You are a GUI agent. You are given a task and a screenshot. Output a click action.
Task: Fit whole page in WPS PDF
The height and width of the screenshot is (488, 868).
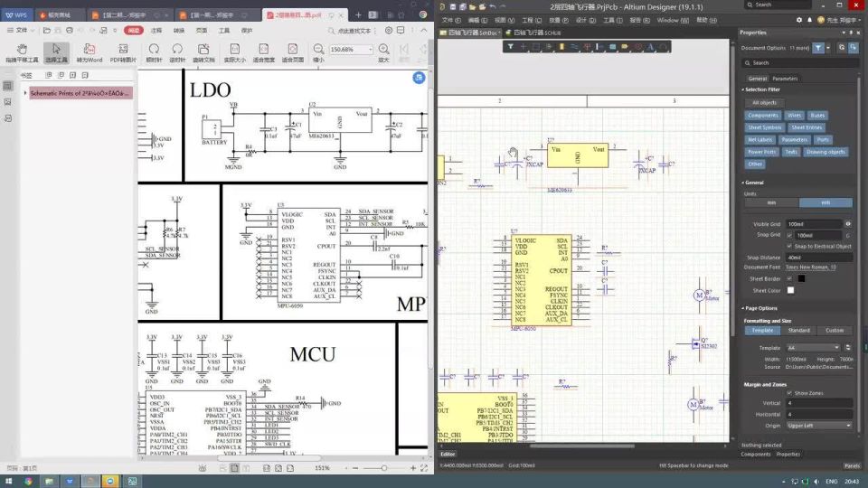[292, 52]
